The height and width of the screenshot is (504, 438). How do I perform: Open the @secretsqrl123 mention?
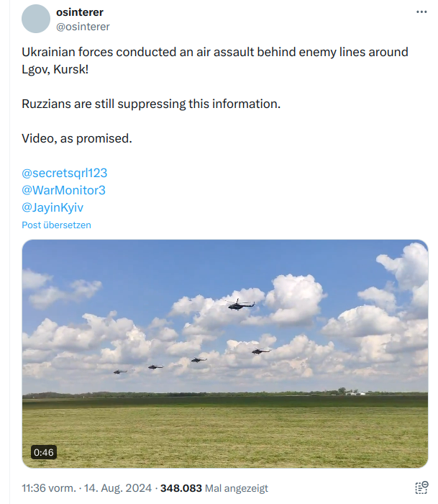pos(65,173)
